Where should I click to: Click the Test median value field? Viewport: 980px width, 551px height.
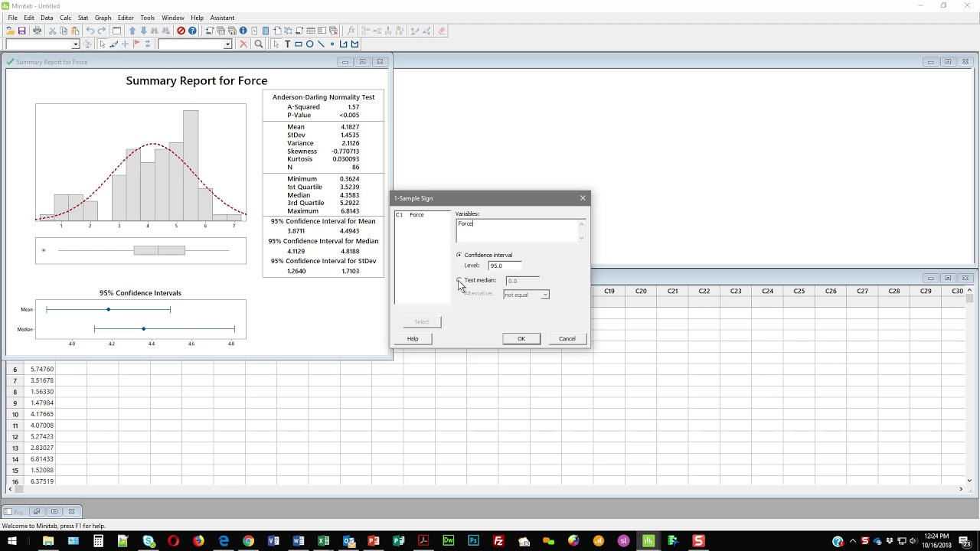click(x=522, y=281)
